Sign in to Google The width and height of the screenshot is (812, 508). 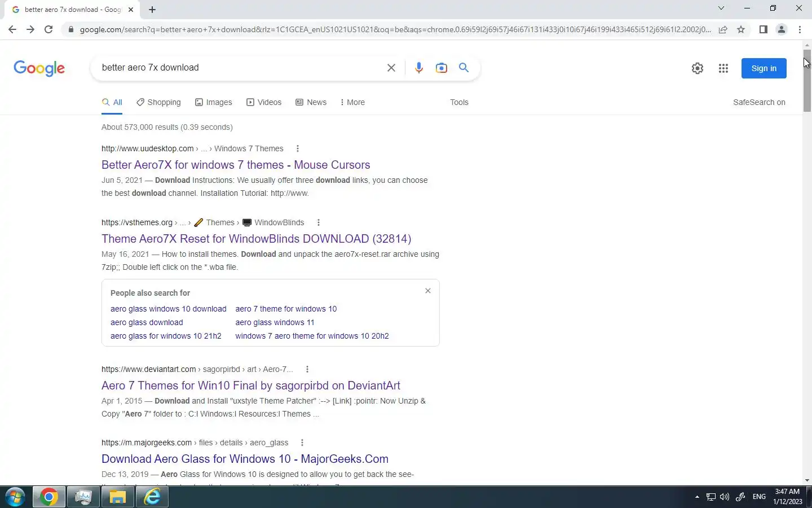coord(764,68)
